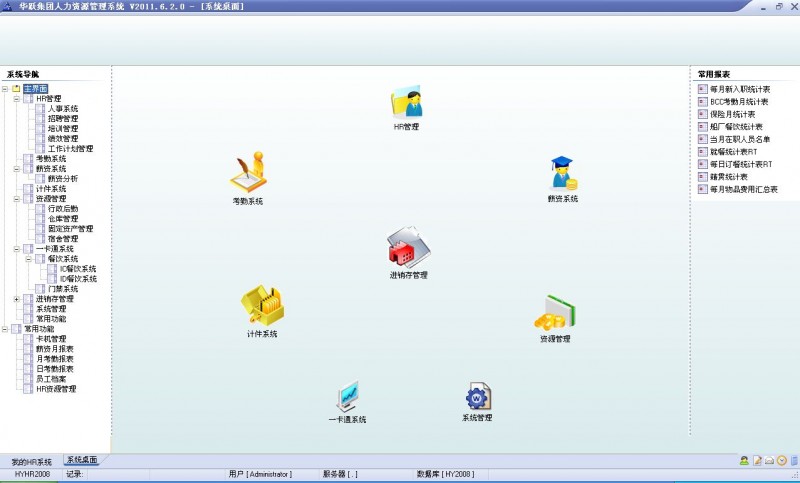Screen dimensions: 800x483
Task: Collapse the 一卡通系统 tree node
Action: point(17,249)
